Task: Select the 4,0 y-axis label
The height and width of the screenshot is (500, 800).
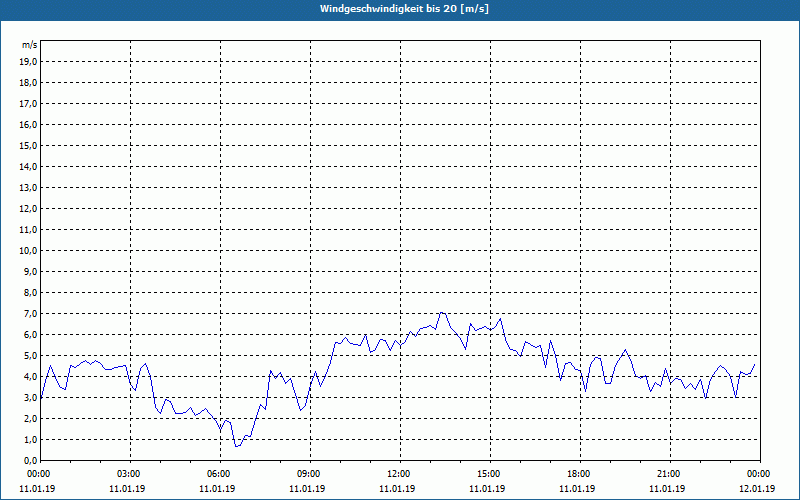Action: tap(30, 377)
